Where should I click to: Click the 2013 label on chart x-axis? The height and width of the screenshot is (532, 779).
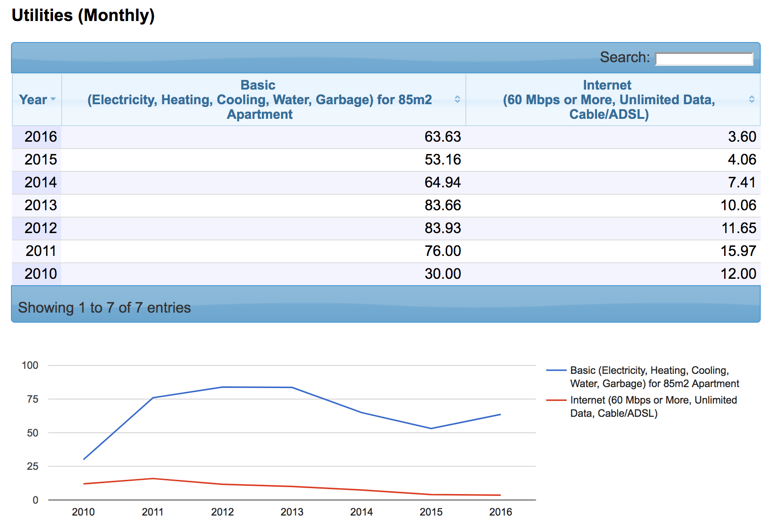click(x=292, y=512)
